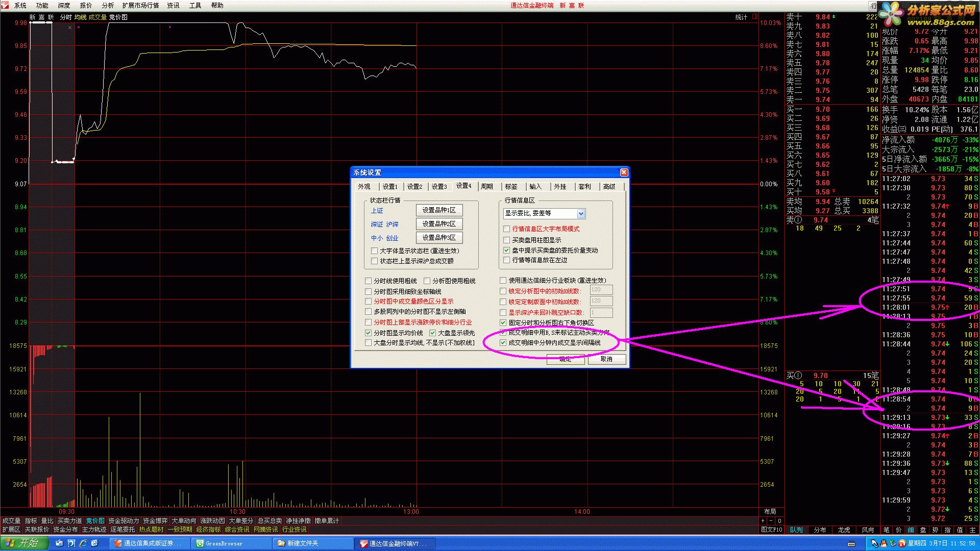Click the Internet Explorer quick launch icon

coord(83,543)
